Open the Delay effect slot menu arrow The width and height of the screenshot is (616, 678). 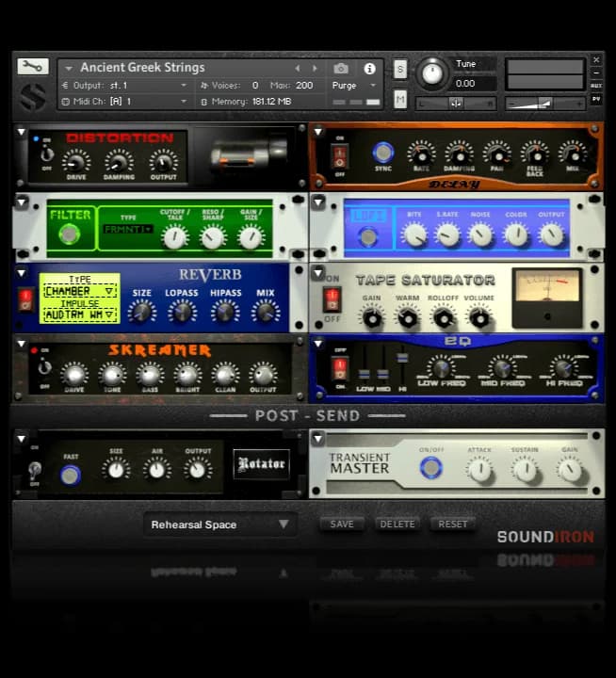[x=318, y=132]
